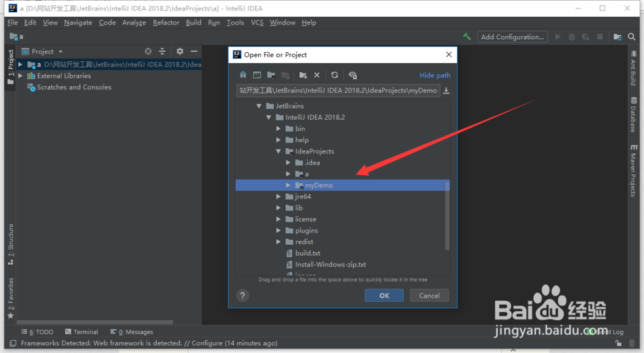Open the Structure tool window tab

(x=11, y=245)
